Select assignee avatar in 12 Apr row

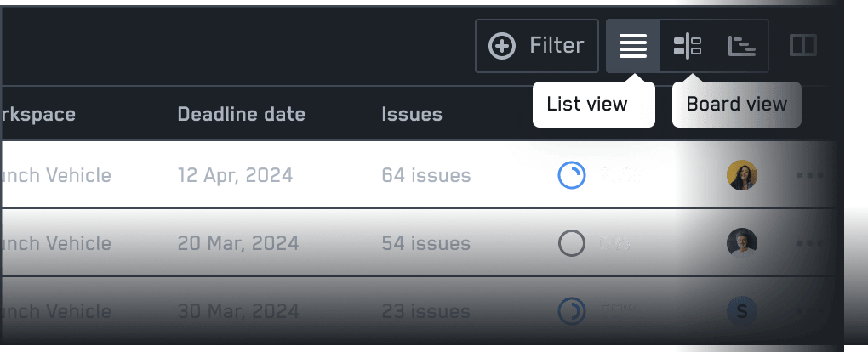742,175
